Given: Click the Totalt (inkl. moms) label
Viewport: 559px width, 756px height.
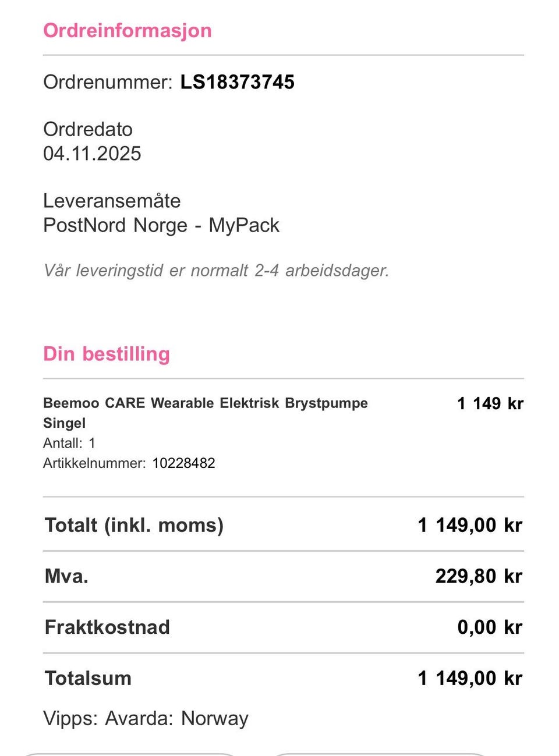Looking at the screenshot, I should tap(134, 525).
